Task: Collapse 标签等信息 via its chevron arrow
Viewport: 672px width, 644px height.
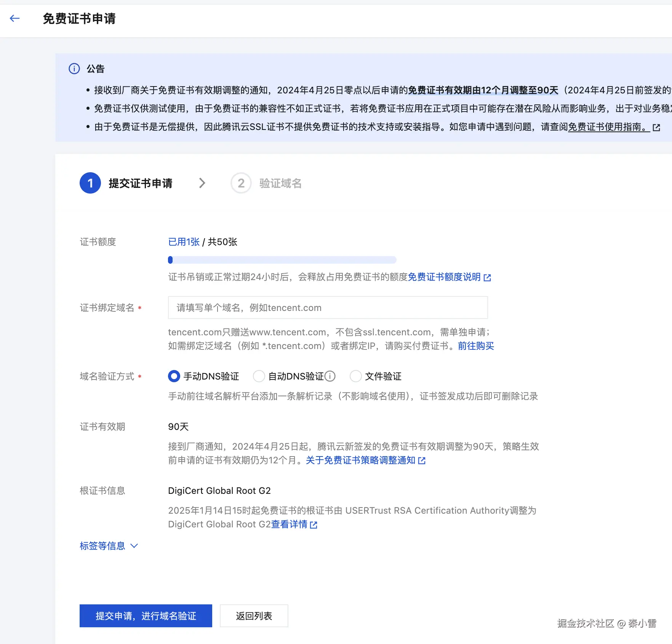Action: point(134,546)
